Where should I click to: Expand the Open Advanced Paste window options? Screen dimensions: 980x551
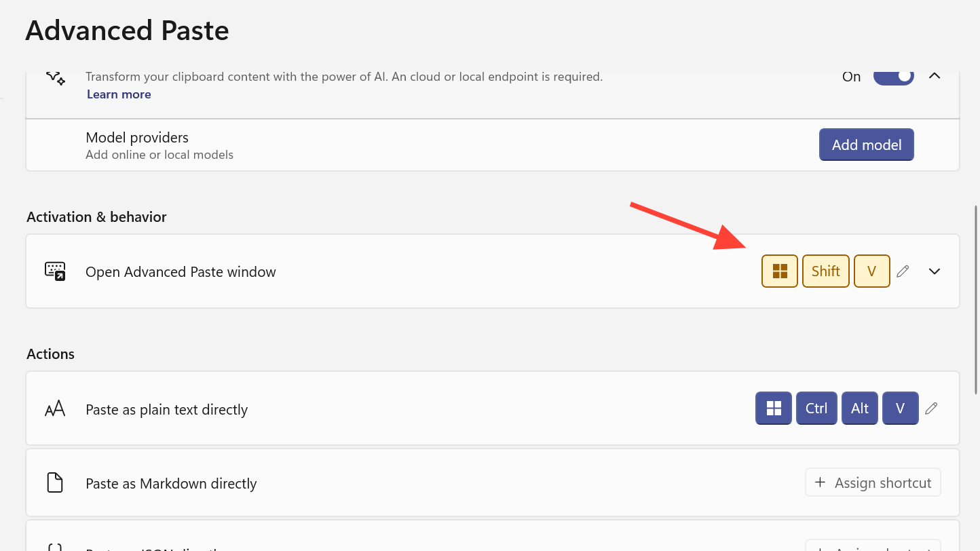tap(935, 271)
